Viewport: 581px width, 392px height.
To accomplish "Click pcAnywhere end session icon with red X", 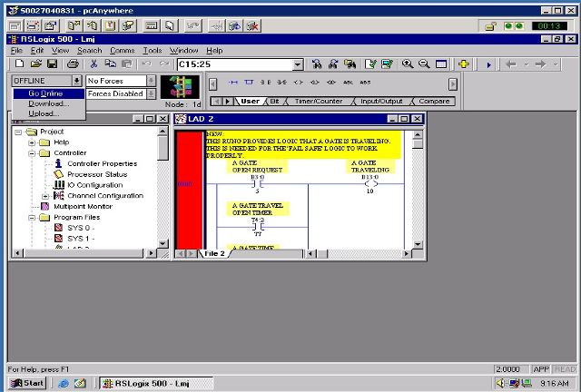I will 253,26.
